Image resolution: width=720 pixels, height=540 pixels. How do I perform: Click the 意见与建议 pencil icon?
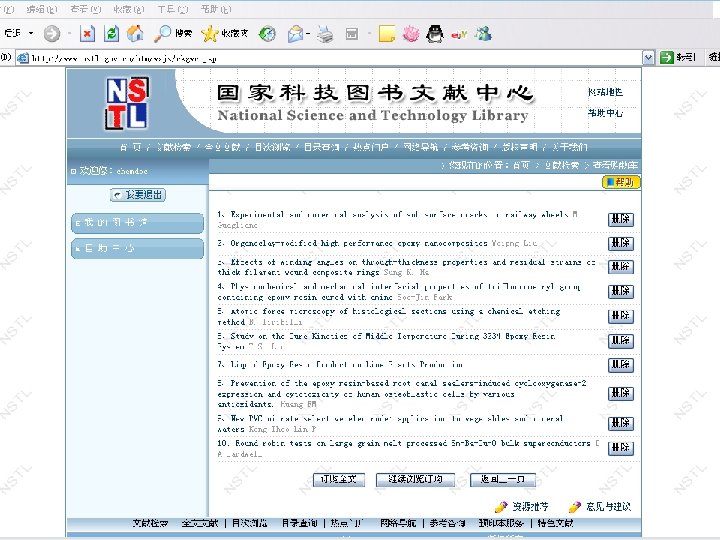tap(574, 507)
